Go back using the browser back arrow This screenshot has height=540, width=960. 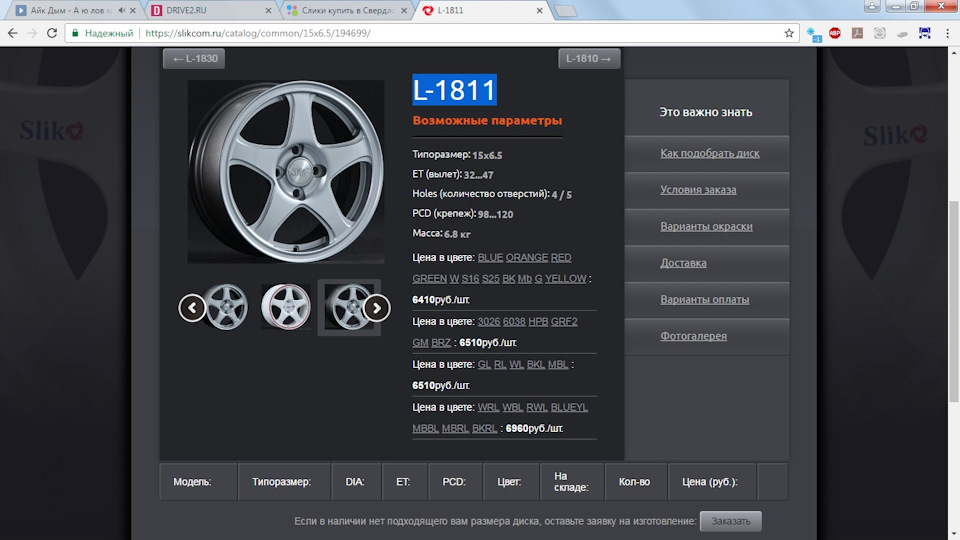pyautogui.click(x=12, y=33)
